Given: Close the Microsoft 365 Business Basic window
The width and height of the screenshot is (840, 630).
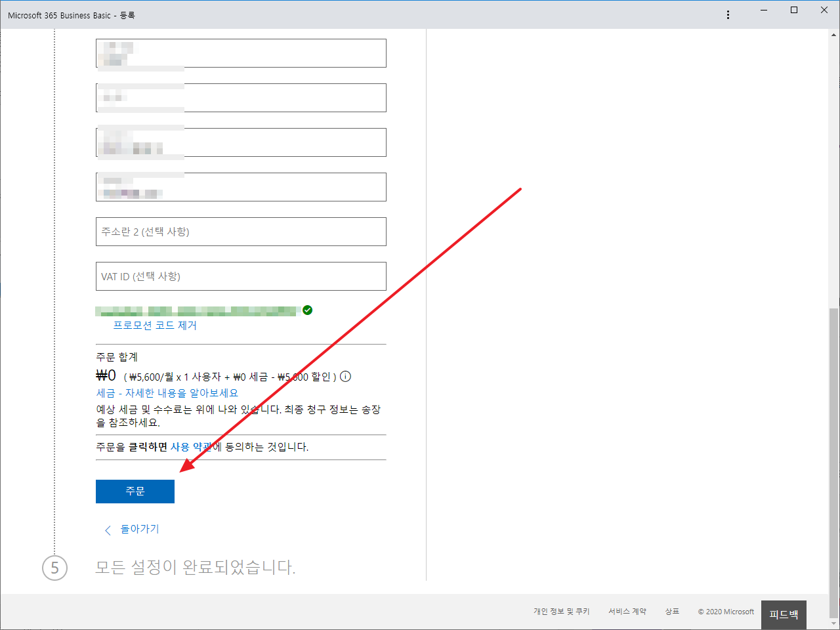Looking at the screenshot, I should [x=824, y=10].
